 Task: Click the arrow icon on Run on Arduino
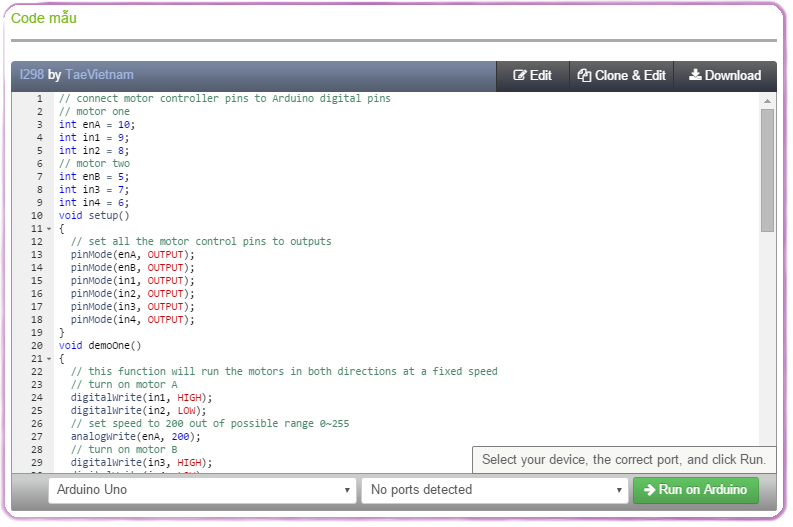coord(649,490)
